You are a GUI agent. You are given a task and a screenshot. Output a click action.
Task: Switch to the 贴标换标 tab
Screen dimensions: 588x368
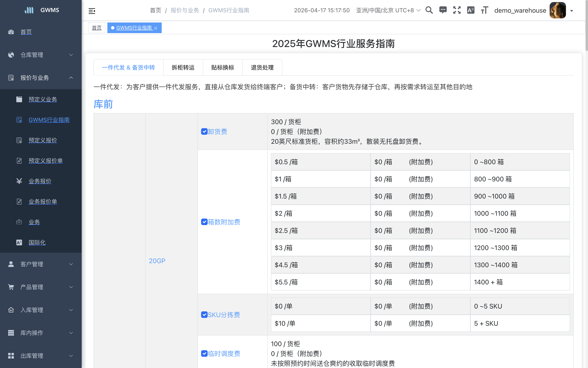[223, 67]
